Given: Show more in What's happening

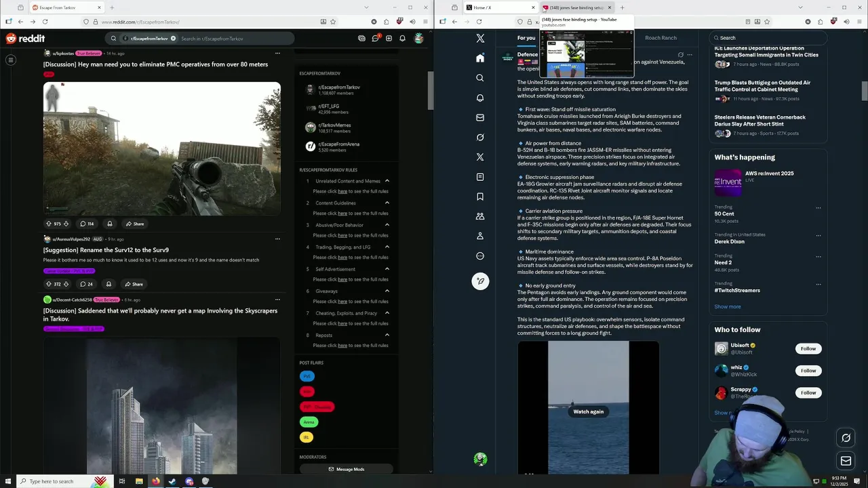Looking at the screenshot, I should pyautogui.click(x=728, y=307).
